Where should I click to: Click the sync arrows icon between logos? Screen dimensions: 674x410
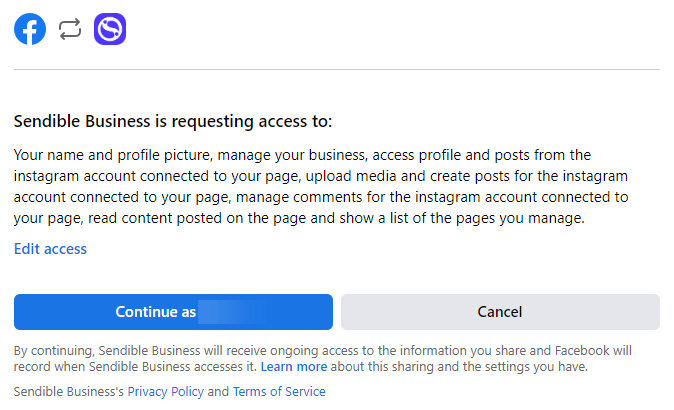[70, 29]
